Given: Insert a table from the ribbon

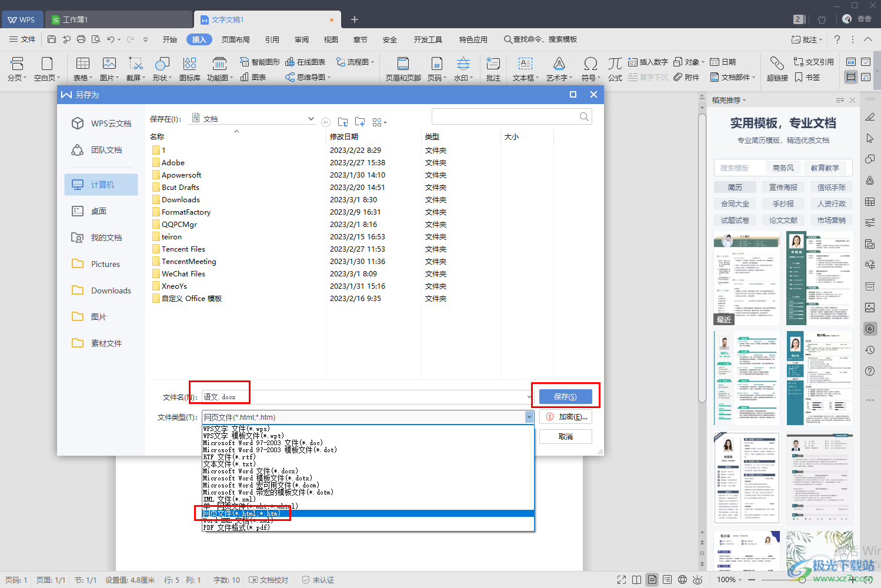Looking at the screenshot, I should pyautogui.click(x=82, y=69).
